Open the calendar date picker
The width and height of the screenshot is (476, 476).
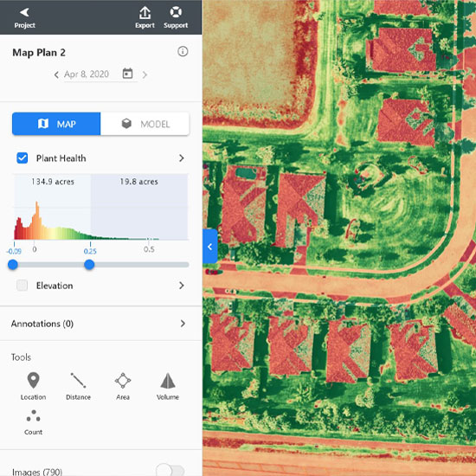(x=127, y=74)
